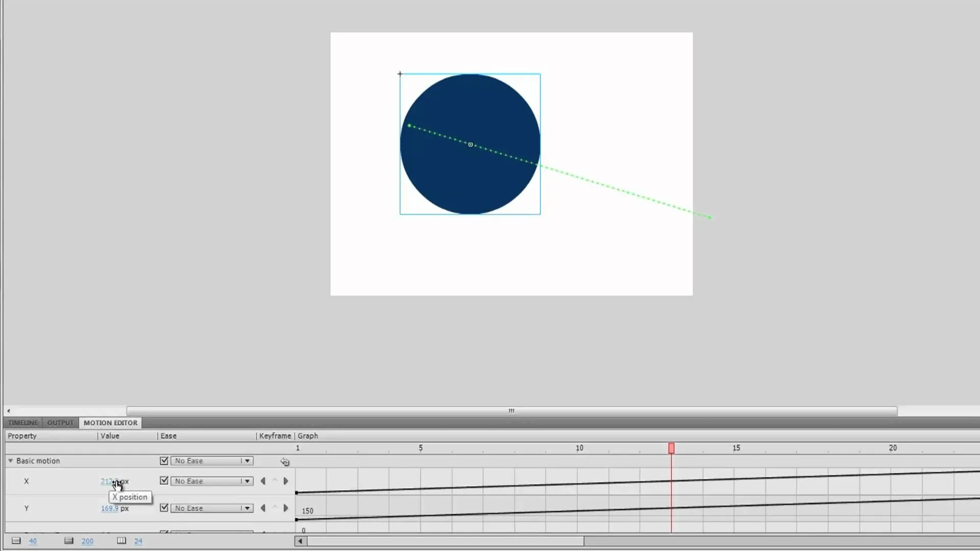This screenshot has width=980, height=551.
Task: Switch to the Output tab
Action: click(60, 422)
